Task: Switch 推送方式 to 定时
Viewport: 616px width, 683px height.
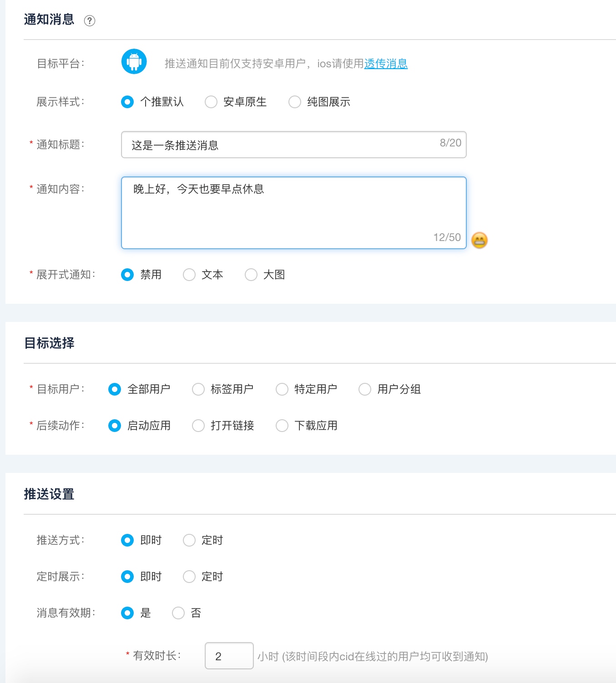Action: (189, 540)
